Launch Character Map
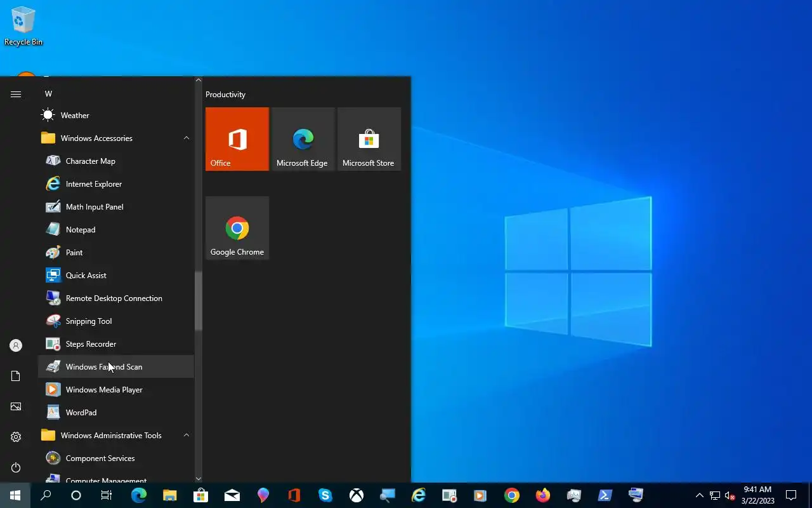 tap(116, 161)
